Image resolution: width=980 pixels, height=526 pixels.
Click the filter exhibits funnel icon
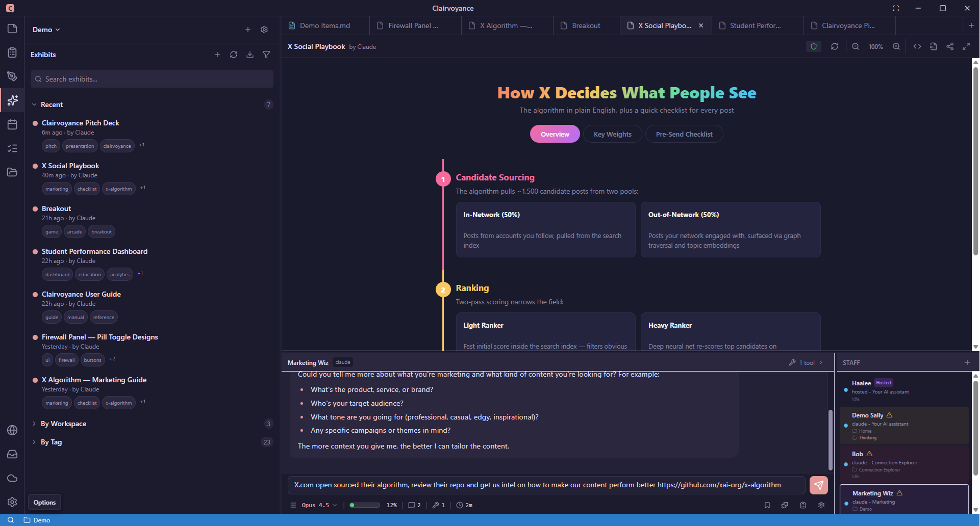pos(266,55)
